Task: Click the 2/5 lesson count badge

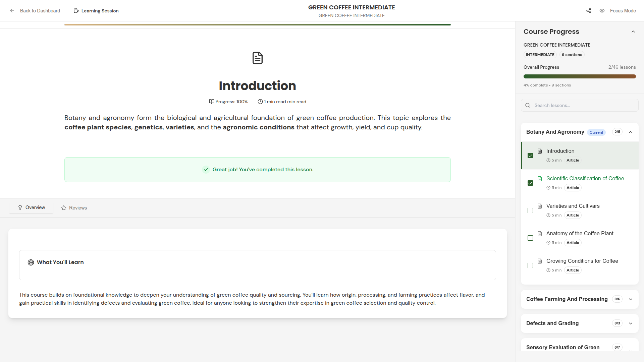Action: [x=617, y=132]
